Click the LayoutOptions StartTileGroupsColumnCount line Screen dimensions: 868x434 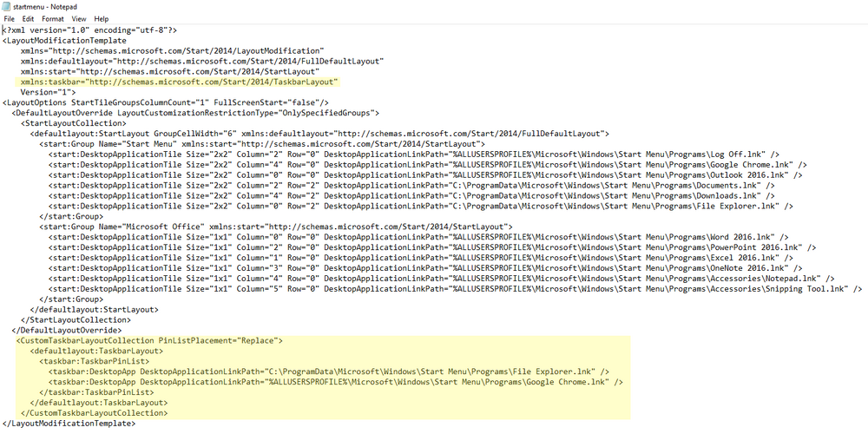click(x=166, y=102)
